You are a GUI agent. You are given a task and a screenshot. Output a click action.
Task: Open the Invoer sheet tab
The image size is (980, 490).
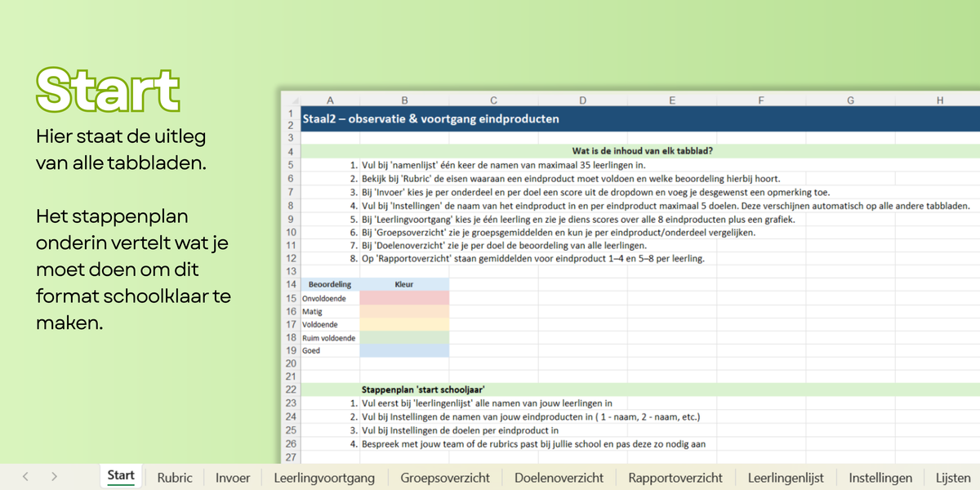click(x=233, y=478)
